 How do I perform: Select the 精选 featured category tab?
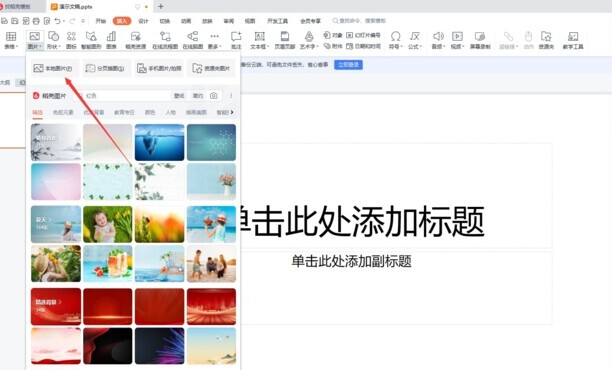(x=37, y=112)
